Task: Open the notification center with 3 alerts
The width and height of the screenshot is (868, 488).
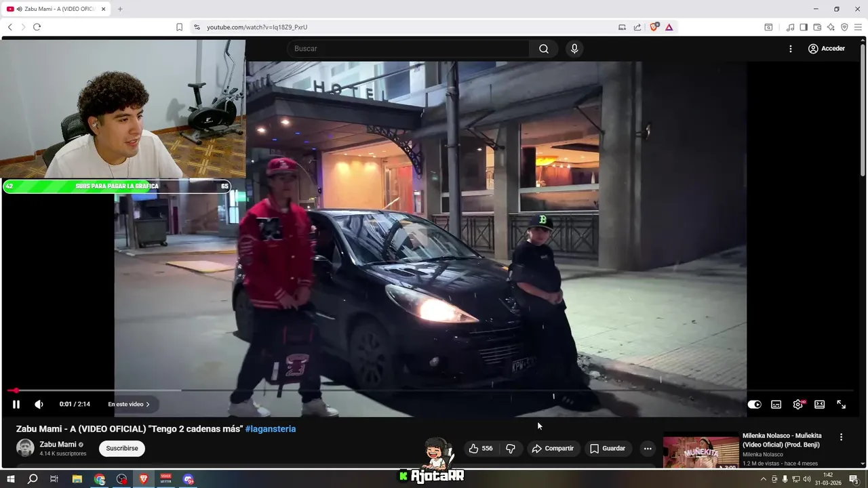Action: [854, 479]
